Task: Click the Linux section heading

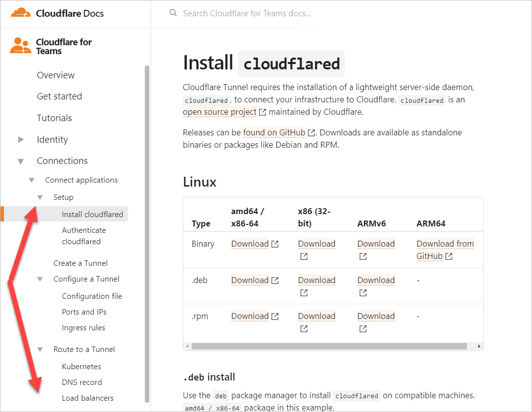Action: coord(199,182)
